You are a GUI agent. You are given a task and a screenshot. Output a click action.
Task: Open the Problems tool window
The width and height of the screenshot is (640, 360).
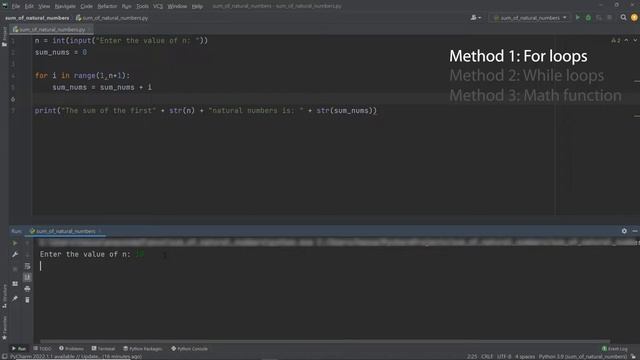(x=71, y=349)
